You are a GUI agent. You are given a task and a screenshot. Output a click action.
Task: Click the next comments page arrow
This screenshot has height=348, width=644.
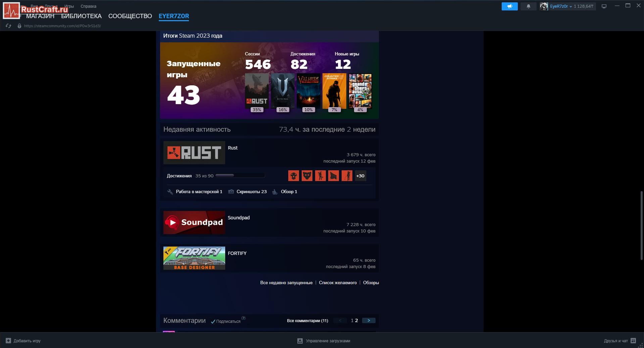(368, 320)
